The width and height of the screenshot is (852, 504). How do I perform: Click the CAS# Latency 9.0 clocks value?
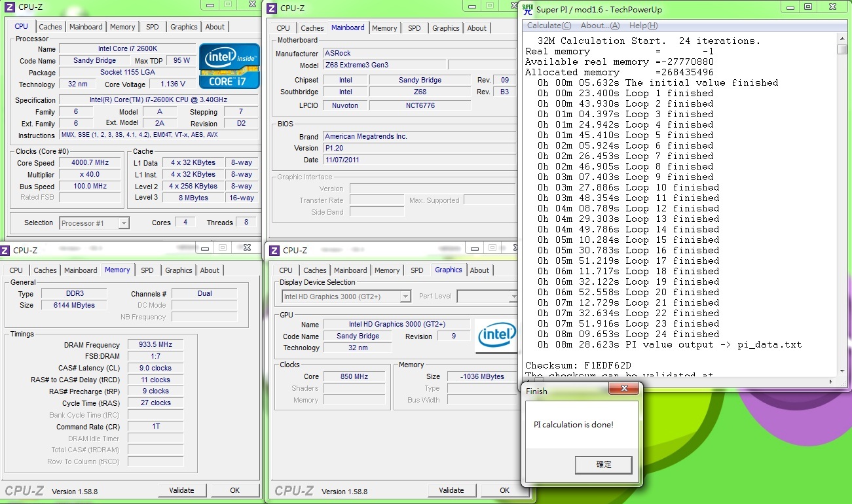click(155, 368)
